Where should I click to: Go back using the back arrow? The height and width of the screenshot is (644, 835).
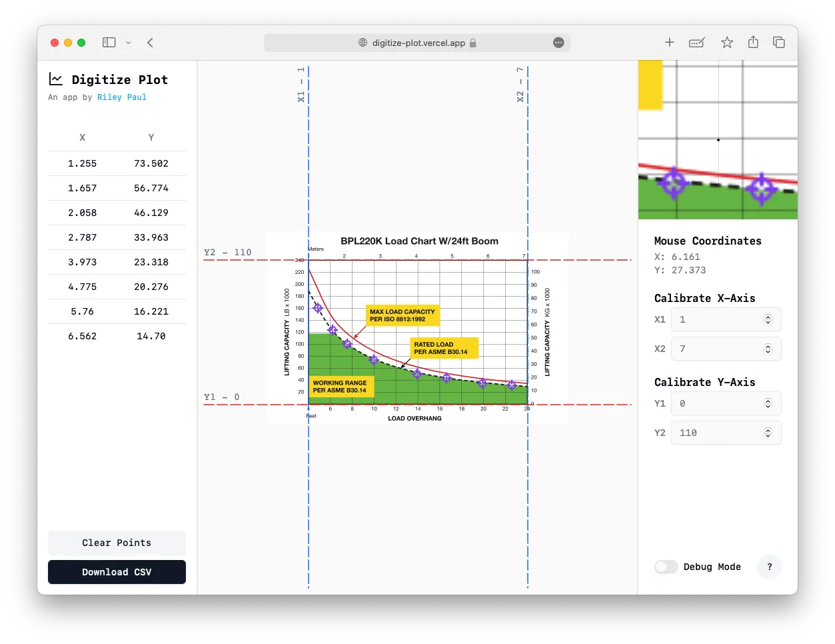150,43
